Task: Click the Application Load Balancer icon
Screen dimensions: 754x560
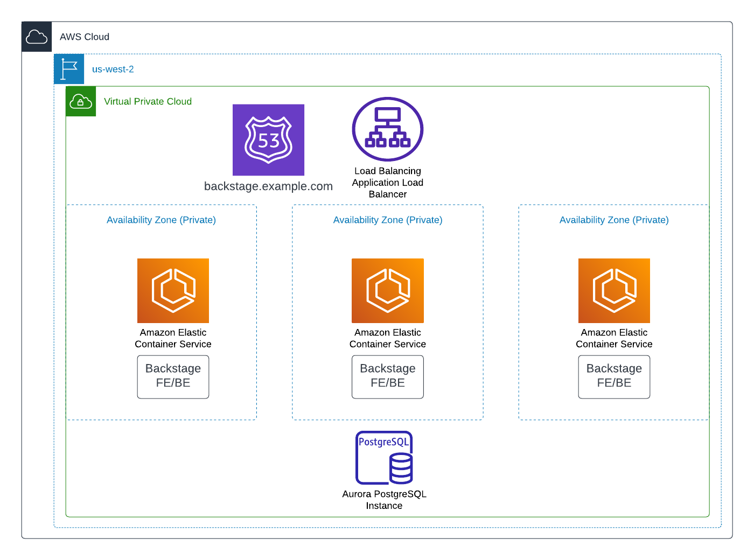Action: coord(388,129)
